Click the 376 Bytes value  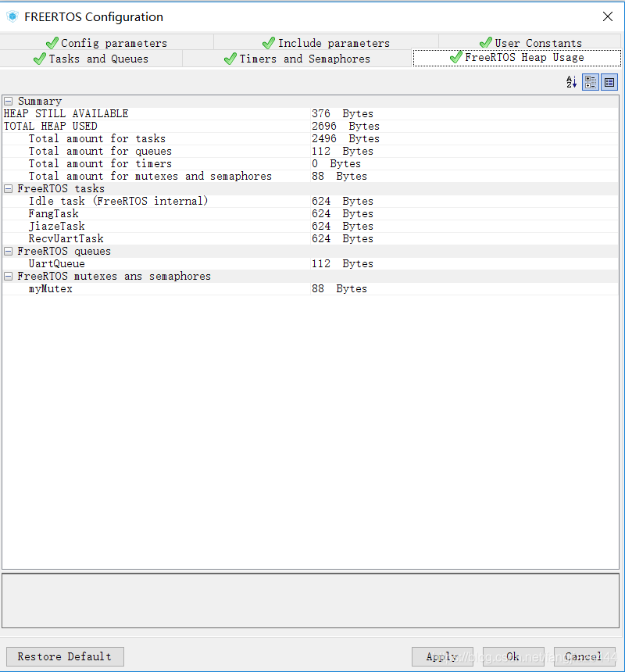pos(342,113)
